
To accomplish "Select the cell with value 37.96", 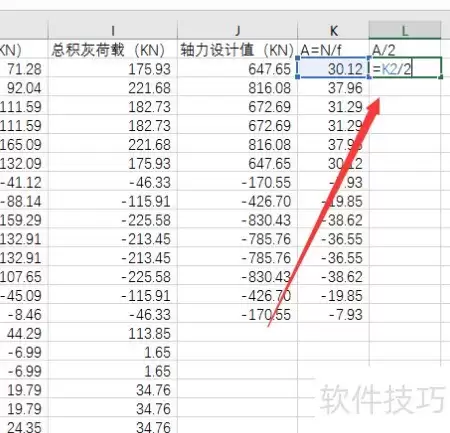I will (x=333, y=88).
